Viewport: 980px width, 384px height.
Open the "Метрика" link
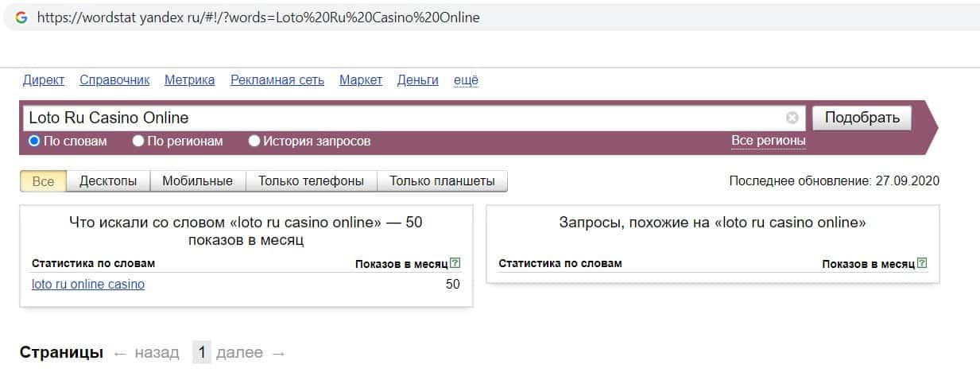click(189, 80)
